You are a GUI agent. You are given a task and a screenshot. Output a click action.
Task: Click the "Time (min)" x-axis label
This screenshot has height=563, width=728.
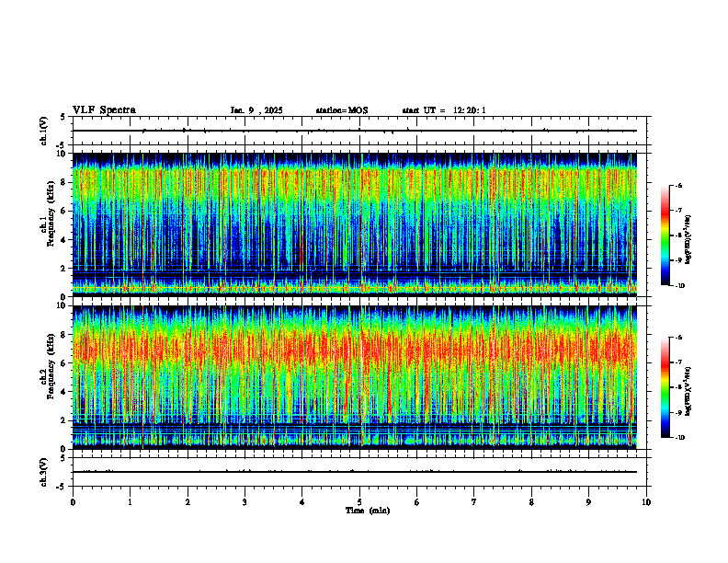click(x=368, y=511)
